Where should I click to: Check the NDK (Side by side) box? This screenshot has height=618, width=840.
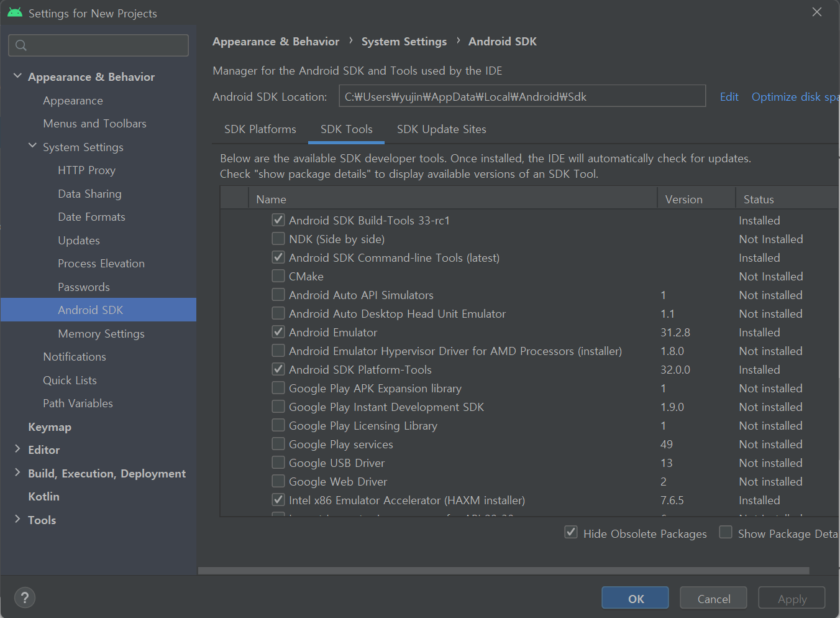278,239
